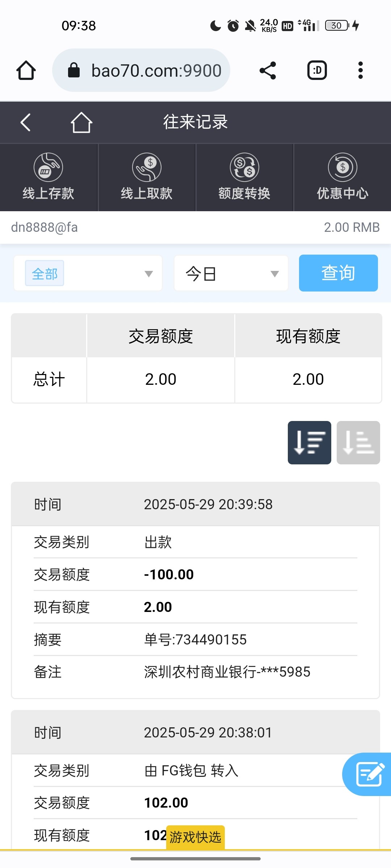Open browser three-dot overflow menu

pos(360,70)
